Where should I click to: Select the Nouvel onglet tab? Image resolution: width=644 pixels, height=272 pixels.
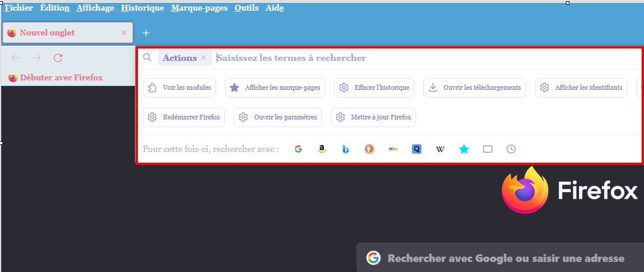pos(67,33)
